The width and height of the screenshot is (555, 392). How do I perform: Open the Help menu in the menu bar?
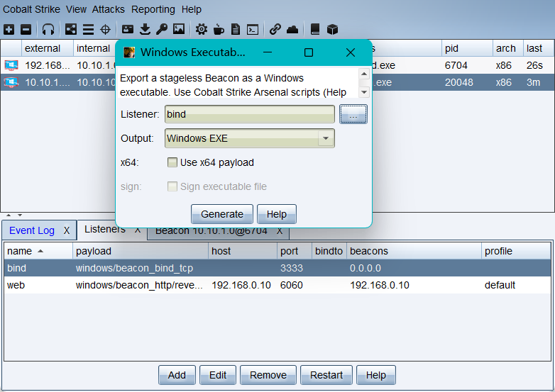192,9
